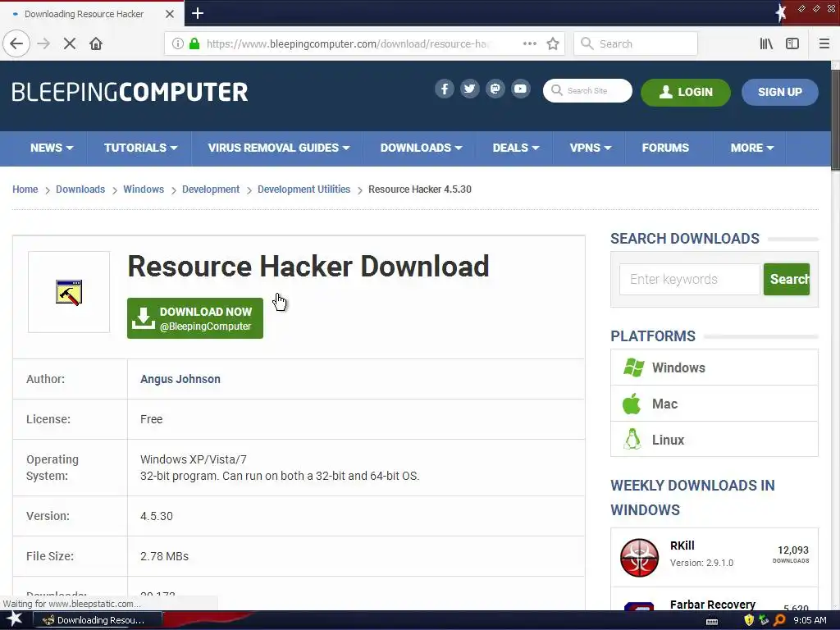
Task: Click the orange magnifier tray icon
Action: [779, 620]
